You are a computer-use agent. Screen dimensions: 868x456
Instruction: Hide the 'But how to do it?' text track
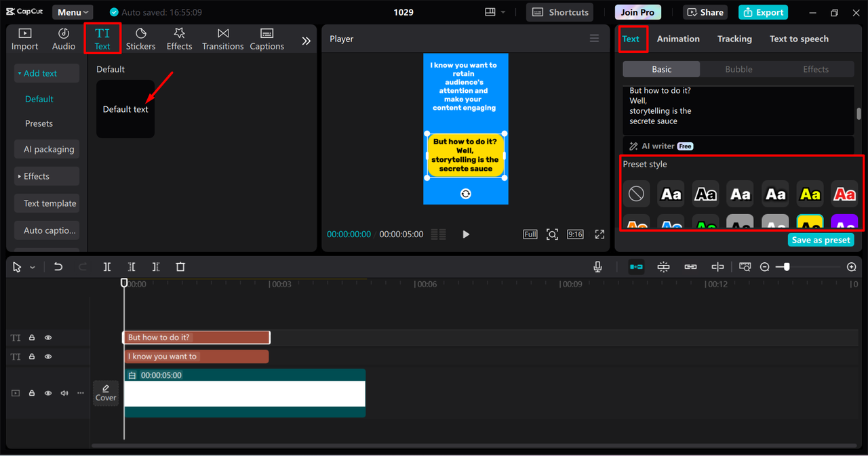point(48,337)
